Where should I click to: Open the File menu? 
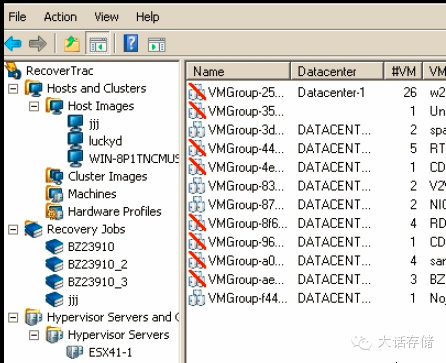coord(17,16)
